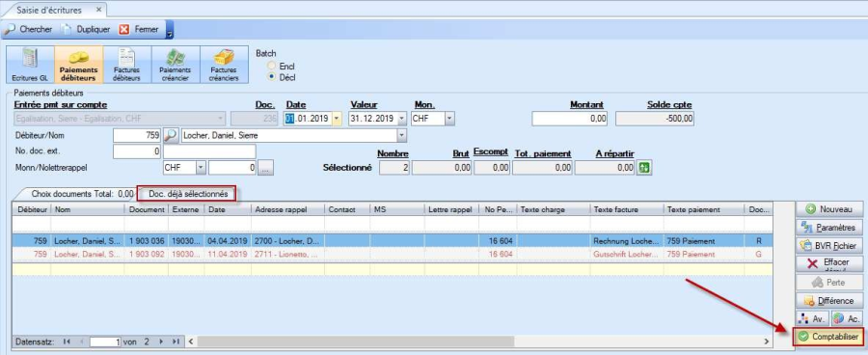This screenshot has width=868, height=355.
Task: Click the horizontal scrollbar right arrow
Action: pos(767,341)
